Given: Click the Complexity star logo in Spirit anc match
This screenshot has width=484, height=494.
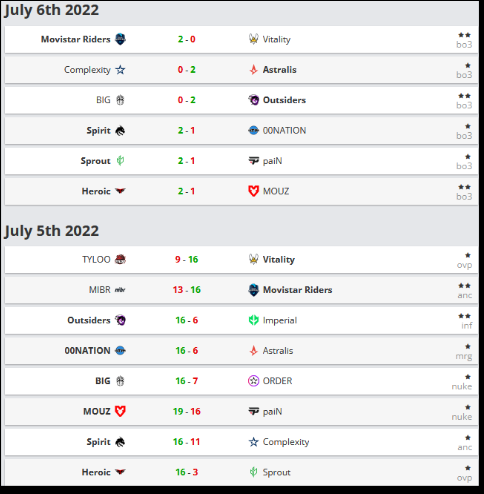Looking at the screenshot, I should coord(254,442).
